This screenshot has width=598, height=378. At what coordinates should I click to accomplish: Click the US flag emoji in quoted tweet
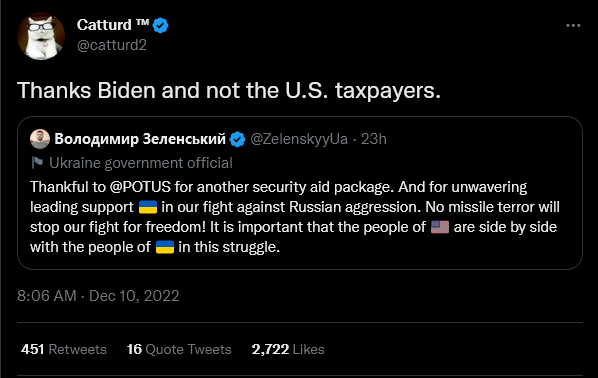click(x=440, y=227)
